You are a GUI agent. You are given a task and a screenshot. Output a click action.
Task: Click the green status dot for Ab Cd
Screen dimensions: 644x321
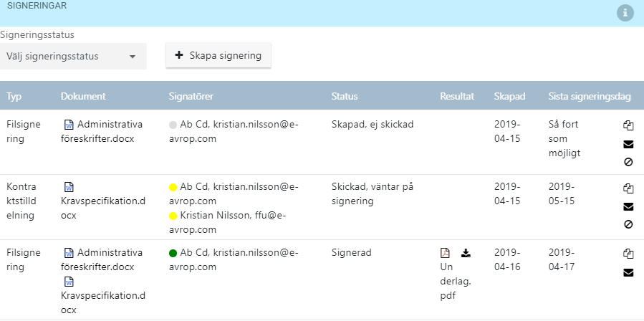click(173, 253)
